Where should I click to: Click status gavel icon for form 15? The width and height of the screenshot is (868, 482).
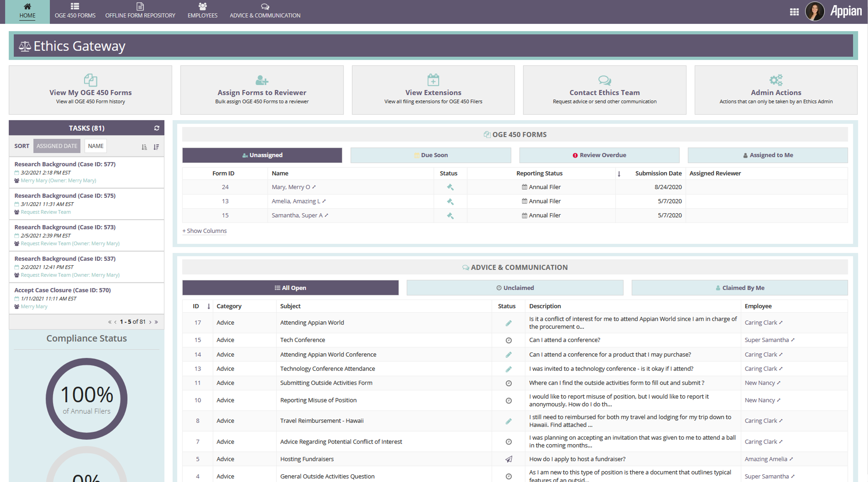click(x=450, y=216)
